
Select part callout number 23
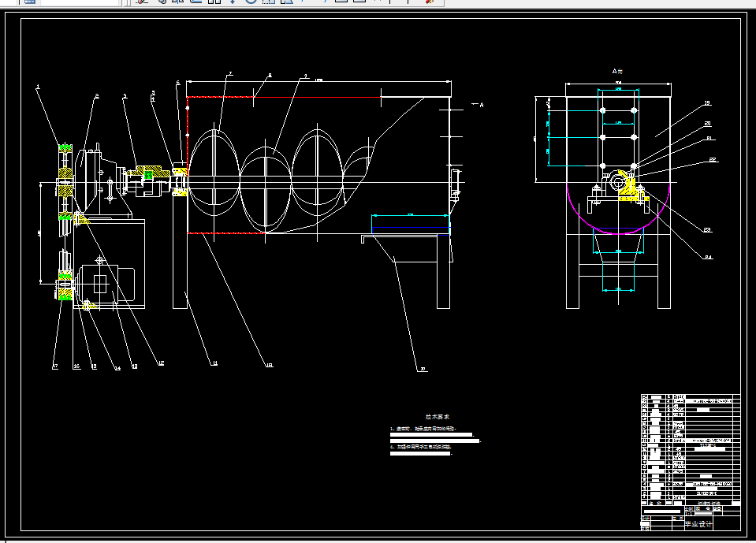[707, 230]
